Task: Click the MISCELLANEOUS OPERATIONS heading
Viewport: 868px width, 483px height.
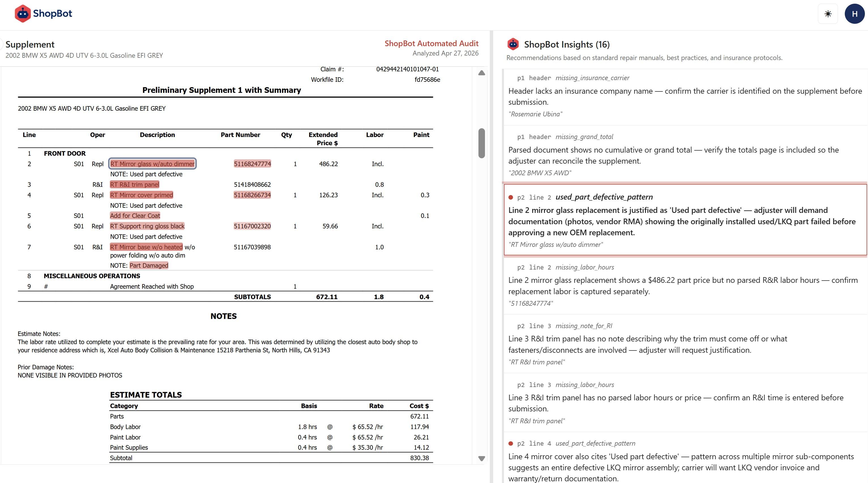Action: coord(92,276)
